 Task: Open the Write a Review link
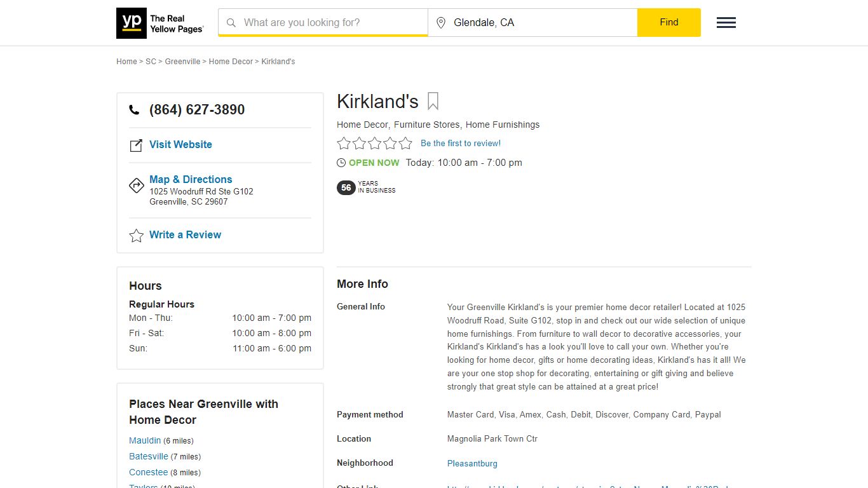[x=185, y=234]
